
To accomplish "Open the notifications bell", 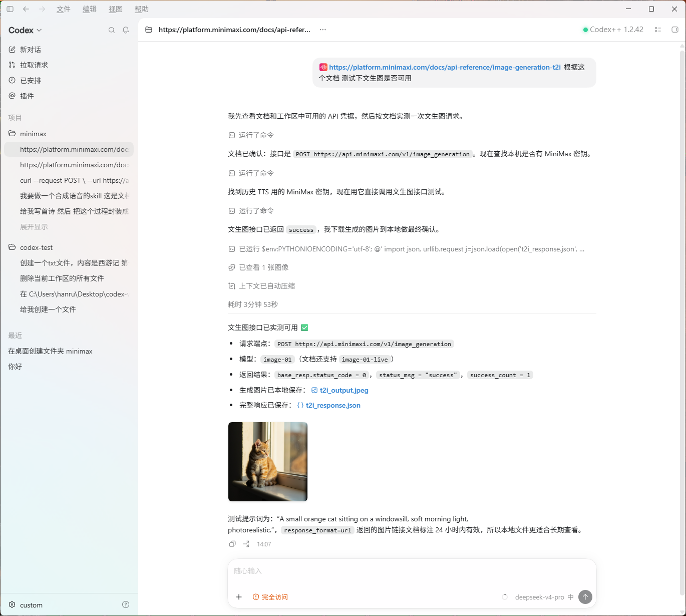I will pyautogui.click(x=126, y=30).
